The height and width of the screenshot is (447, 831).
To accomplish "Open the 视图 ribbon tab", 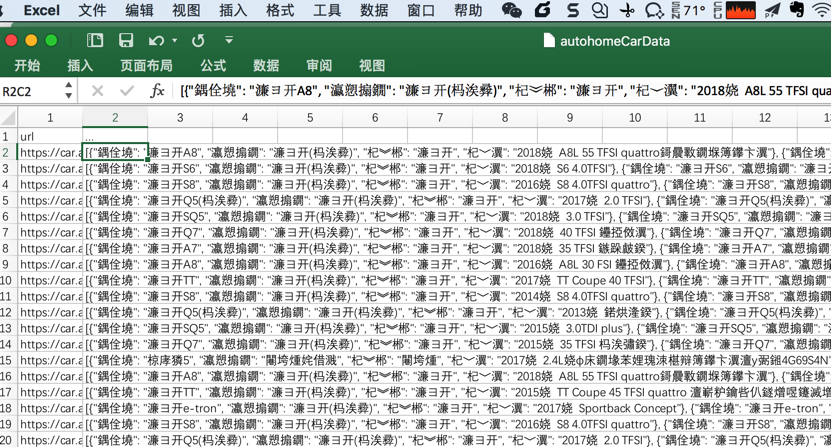I will tap(372, 65).
